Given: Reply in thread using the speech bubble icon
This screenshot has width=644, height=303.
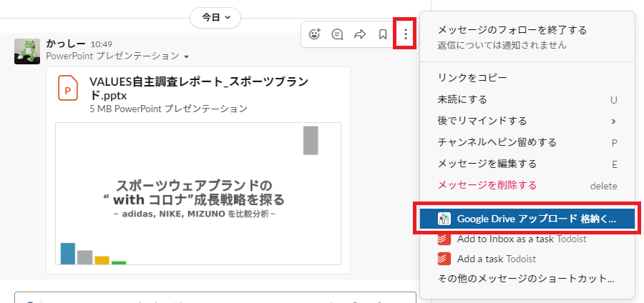Looking at the screenshot, I should tap(337, 34).
